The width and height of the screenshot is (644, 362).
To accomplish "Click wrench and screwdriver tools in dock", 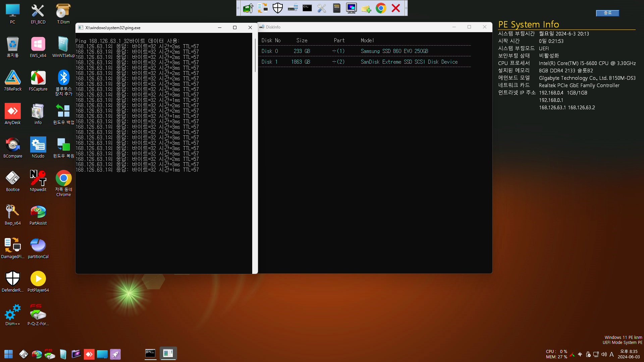I will click(x=322, y=8).
